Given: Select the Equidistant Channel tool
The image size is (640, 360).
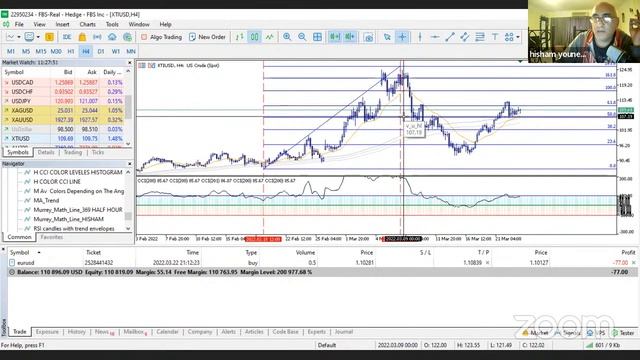Looking at the screenshot, I should (x=465, y=37).
